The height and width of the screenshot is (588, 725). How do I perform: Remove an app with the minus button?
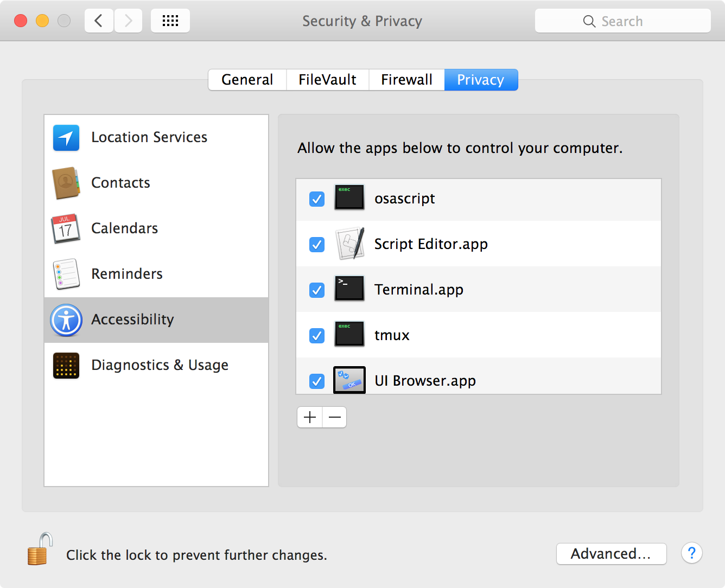click(335, 417)
